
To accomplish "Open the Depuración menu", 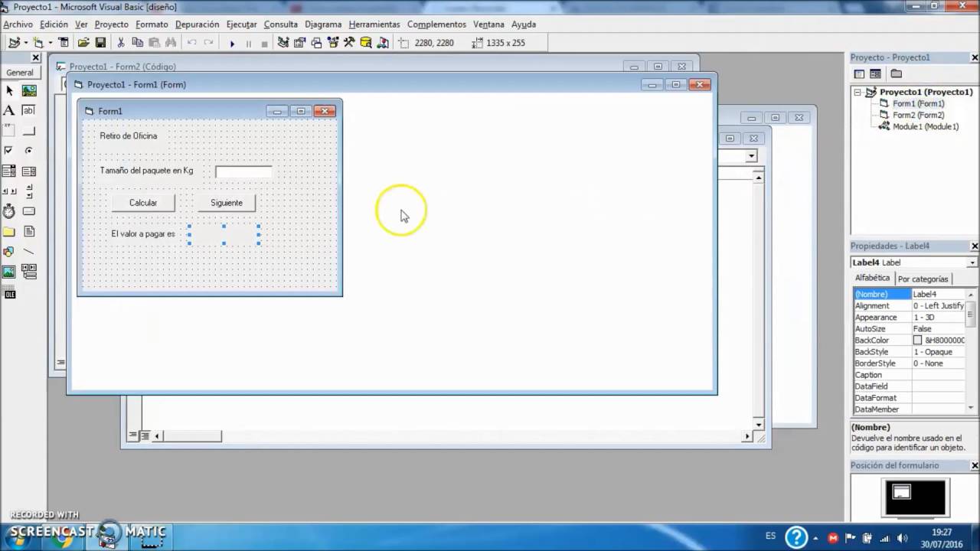I will tap(197, 24).
